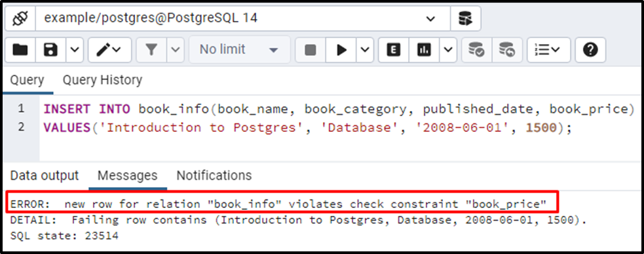
Task: Open help with question mark icon
Action: tap(590, 51)
